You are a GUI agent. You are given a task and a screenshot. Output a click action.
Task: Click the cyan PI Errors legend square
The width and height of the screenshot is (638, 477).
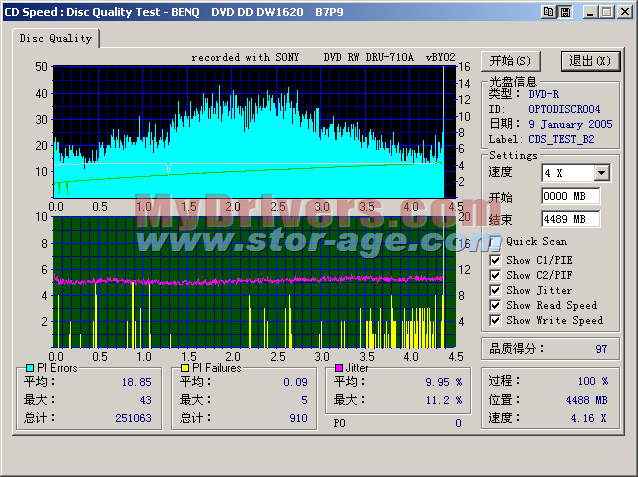click(29, 368)
